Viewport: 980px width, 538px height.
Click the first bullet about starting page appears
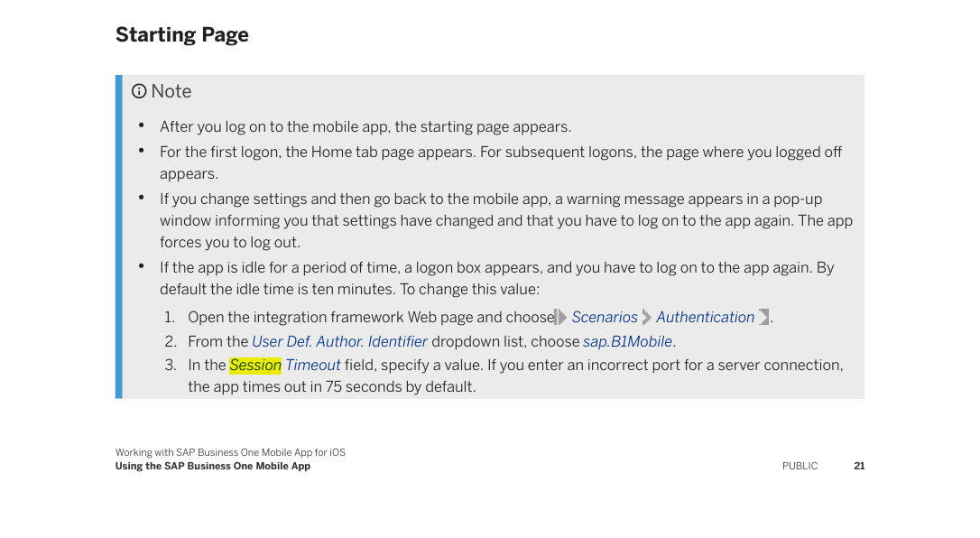365,127
